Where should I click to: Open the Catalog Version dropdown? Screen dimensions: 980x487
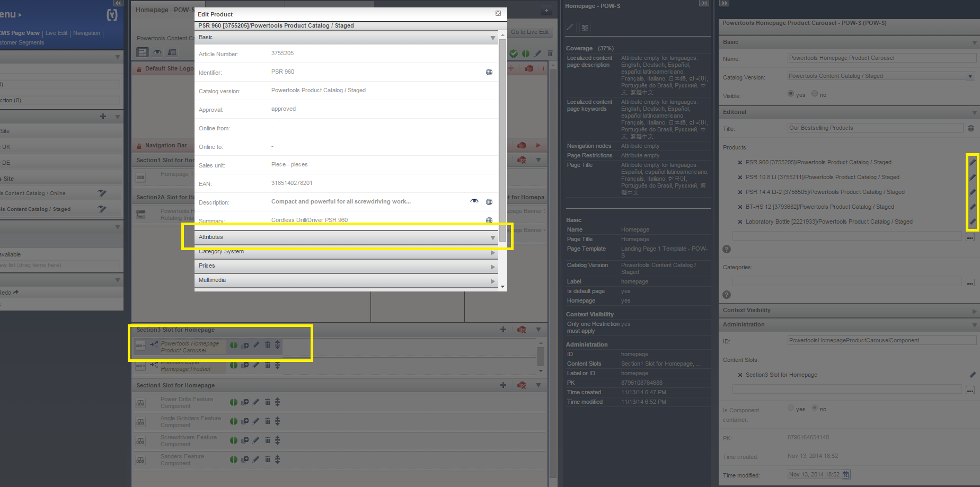coord(970,76)
